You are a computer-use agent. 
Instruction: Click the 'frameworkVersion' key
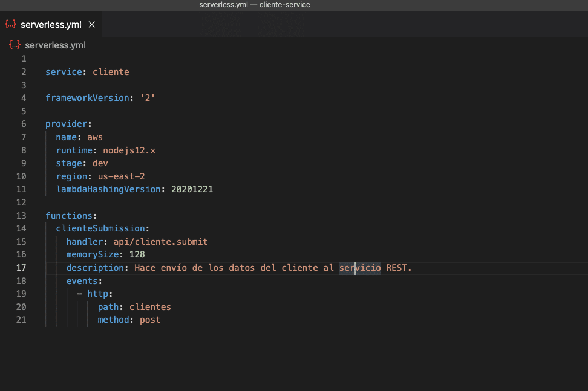point(87,98)
